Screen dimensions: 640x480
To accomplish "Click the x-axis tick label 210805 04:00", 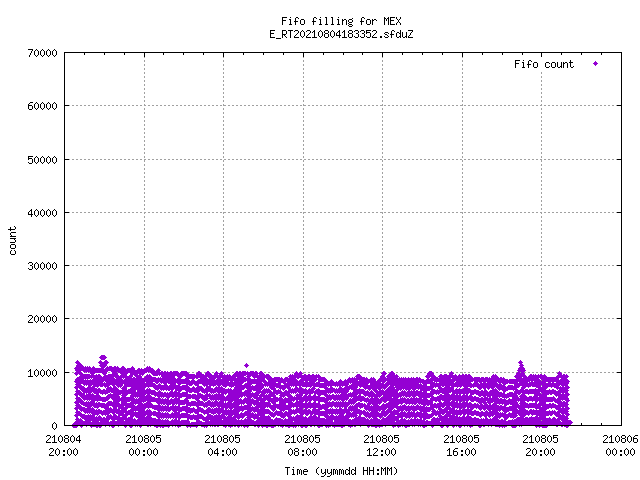I will coord(222,446).
